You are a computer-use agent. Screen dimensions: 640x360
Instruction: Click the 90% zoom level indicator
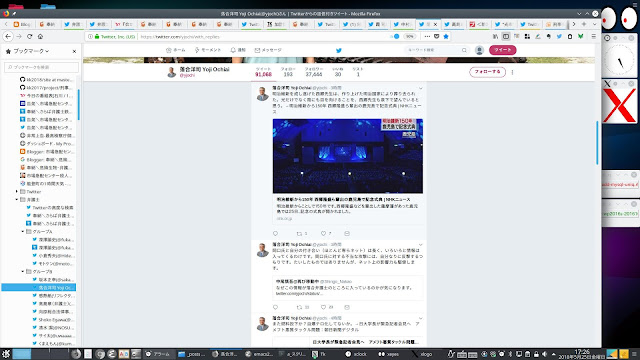pyautogui.click(x=409, y=36)
